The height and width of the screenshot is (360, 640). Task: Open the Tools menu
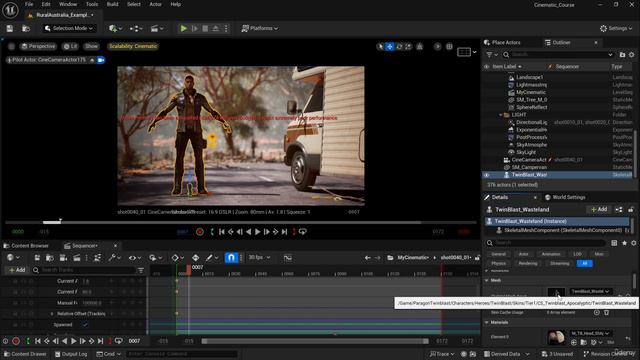(92, 4)
